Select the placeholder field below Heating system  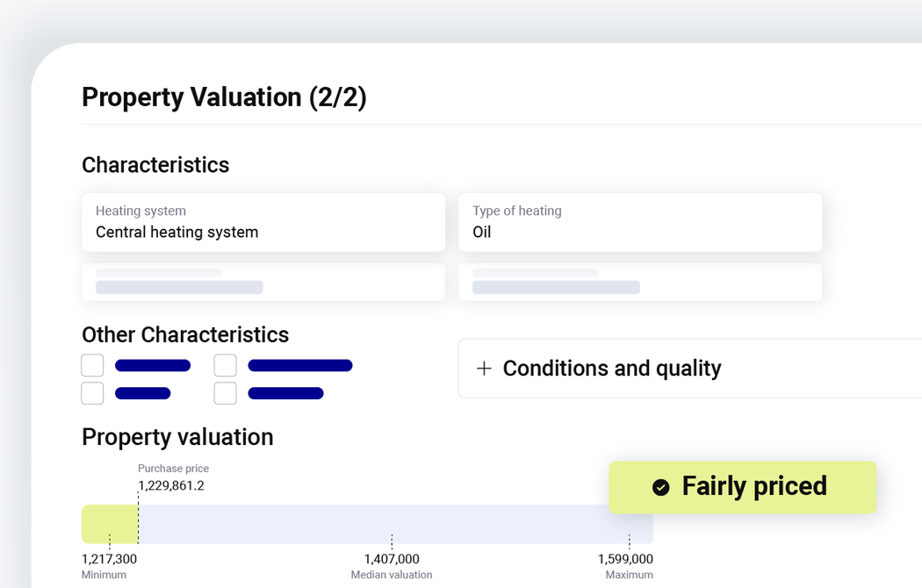tap(263, 282)
